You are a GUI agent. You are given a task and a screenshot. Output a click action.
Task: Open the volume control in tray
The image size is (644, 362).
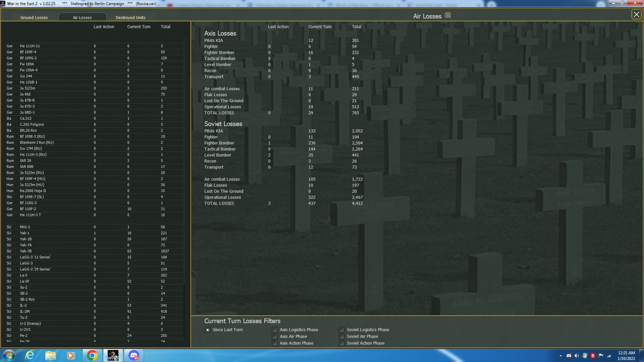pyautogui.click(x=577, y=356)
